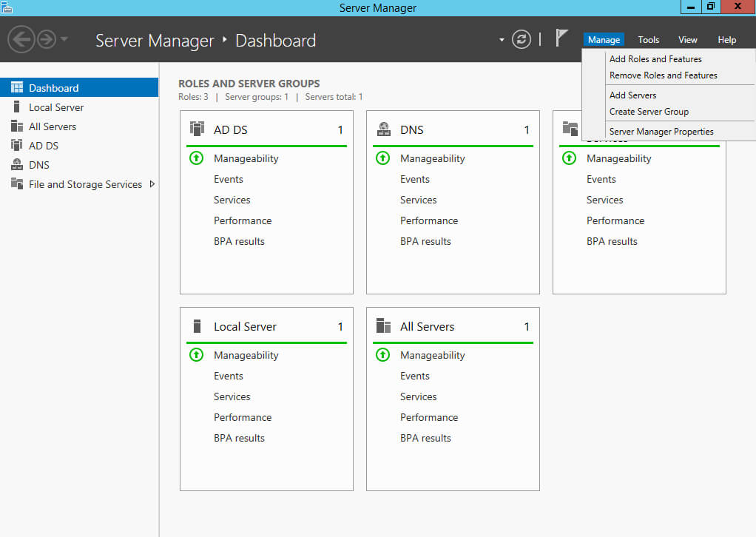Click the All Servers tile icon
Image resolution: width=756 pixels, height=537 pixels.
(383, 326)
